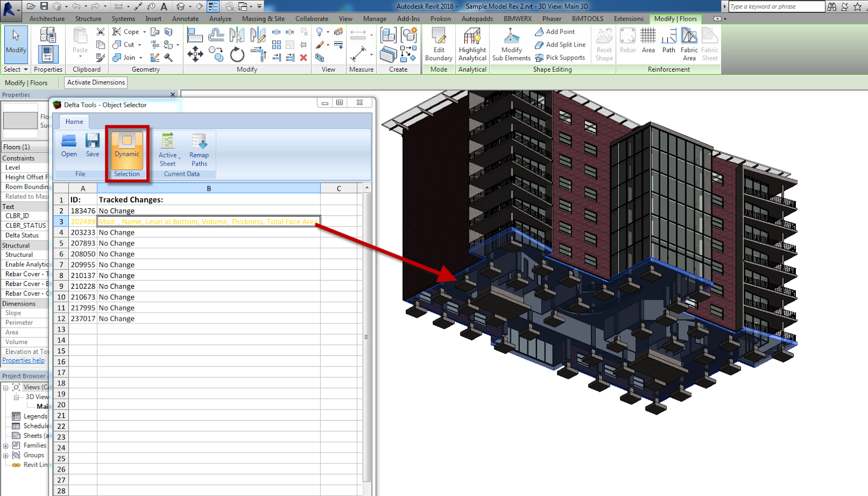
Task: Switch to the Manage ribbon tab
Action: point(374,18)
